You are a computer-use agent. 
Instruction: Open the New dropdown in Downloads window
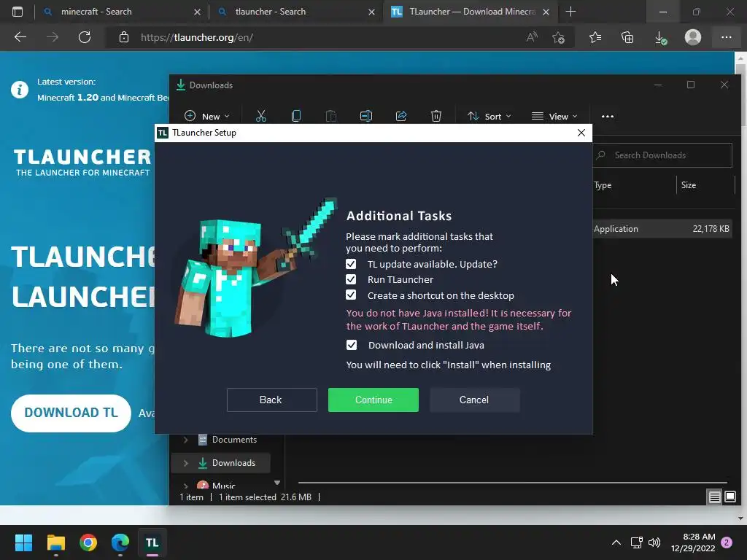(x=206, y=116)
